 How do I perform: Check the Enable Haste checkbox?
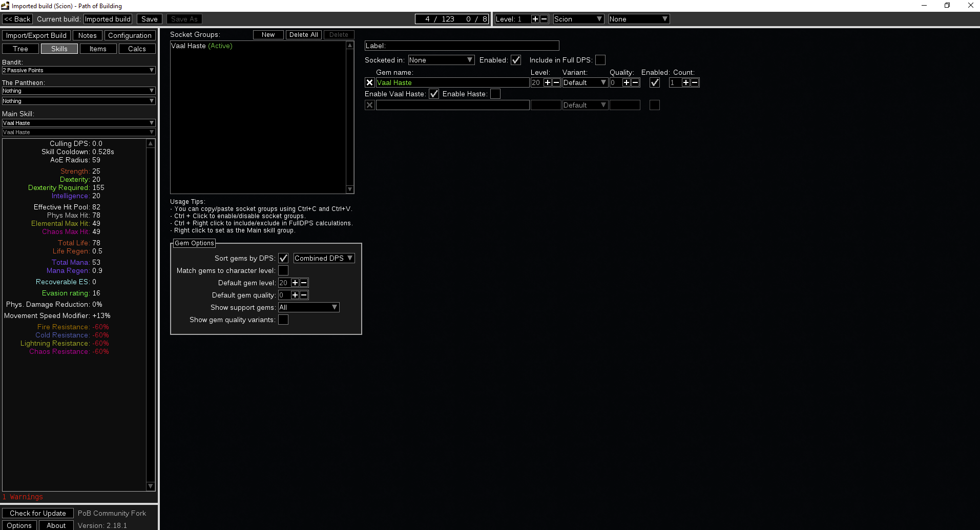(x=495, y=94)
